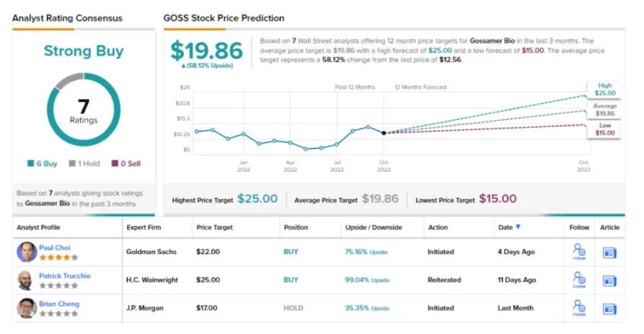Click the Upside / Downside column header
The image size is (644, 334).
coord(373,228)
